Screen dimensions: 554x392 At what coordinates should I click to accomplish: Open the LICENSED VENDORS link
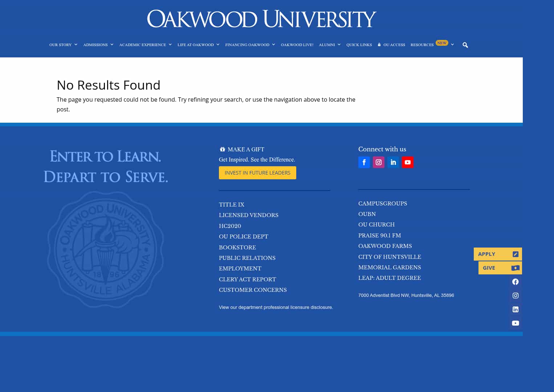point(249,215)
